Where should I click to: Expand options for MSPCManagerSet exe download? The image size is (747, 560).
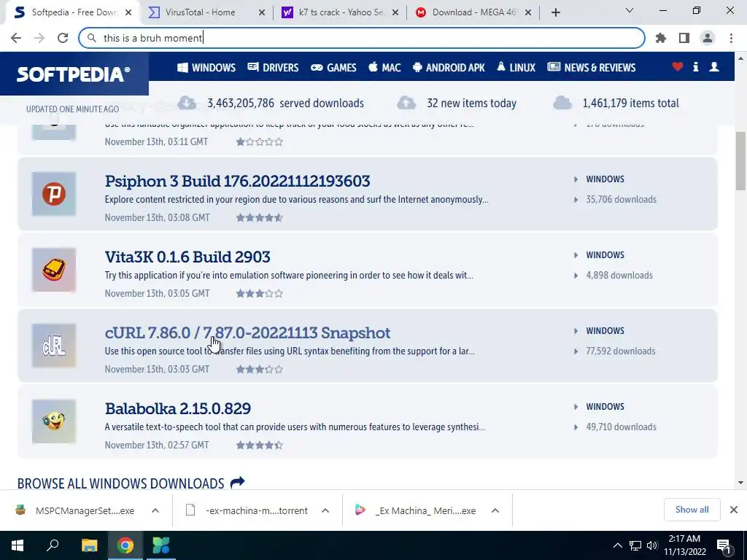(155, 510)
